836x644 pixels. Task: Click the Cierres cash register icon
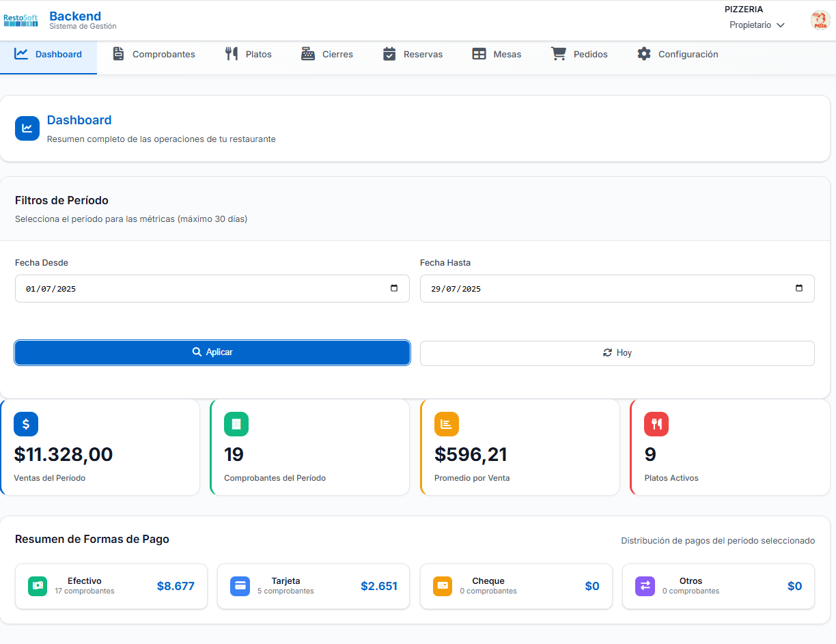(308, 54)
